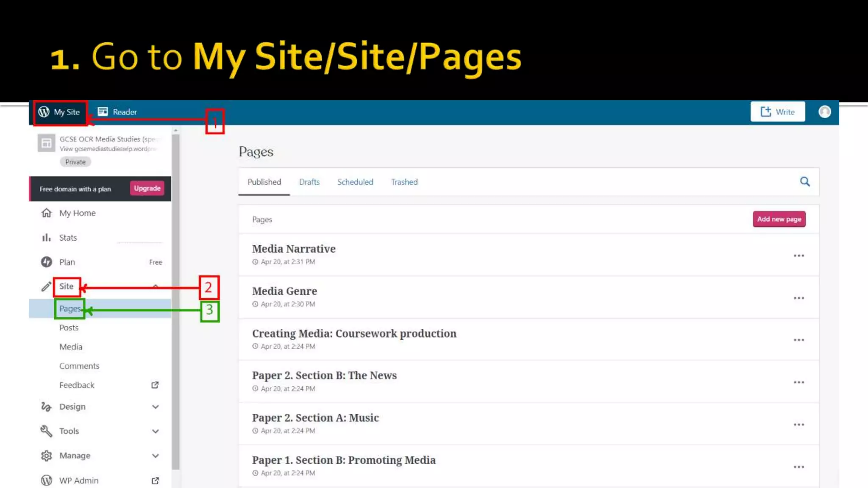This screenshot has width=868, height=488.
Task: Open options menu for Media Narrative page
Action: (798, 256)
